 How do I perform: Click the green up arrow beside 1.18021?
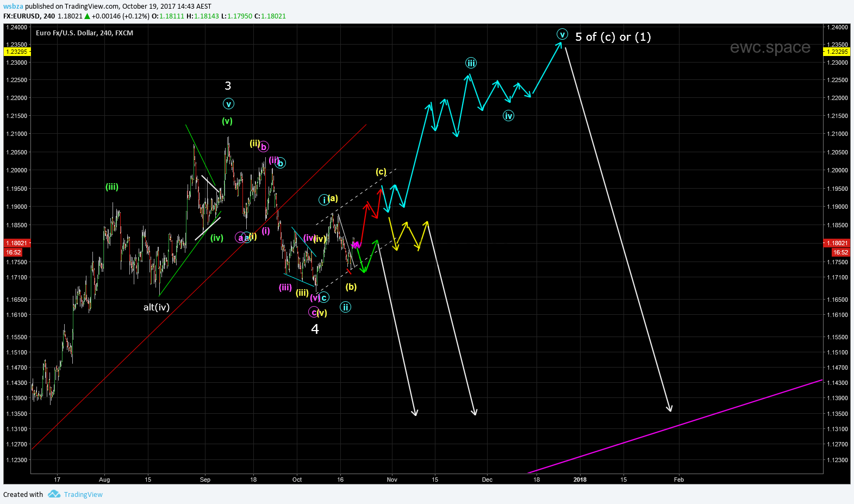[x=87, y=16]
